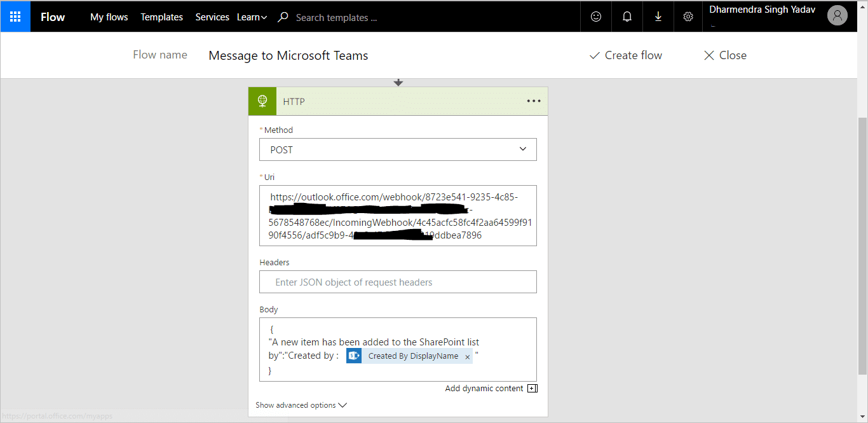Viewport: 868px width, 423px height.
Task: Open the settings gear menu
Action: (688, 17)
